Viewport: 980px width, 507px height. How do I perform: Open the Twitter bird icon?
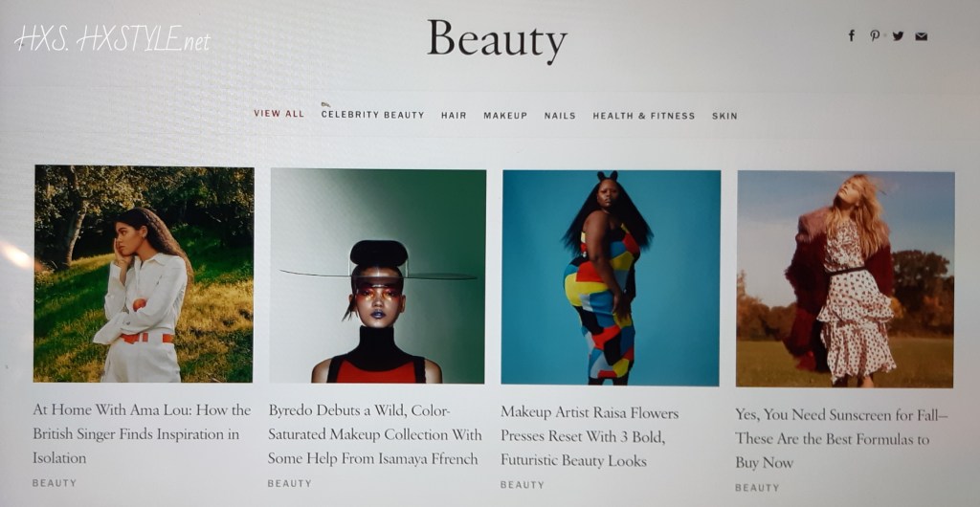(898, 35)
